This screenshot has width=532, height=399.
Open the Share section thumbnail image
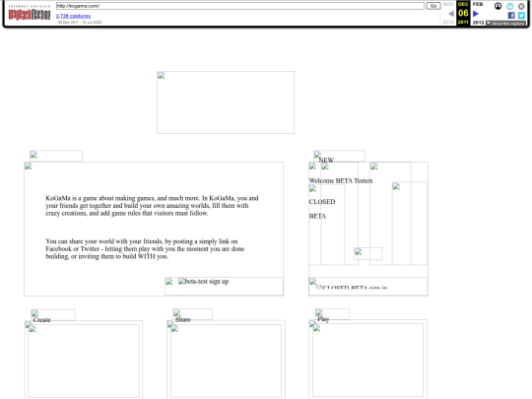point(226,361)
